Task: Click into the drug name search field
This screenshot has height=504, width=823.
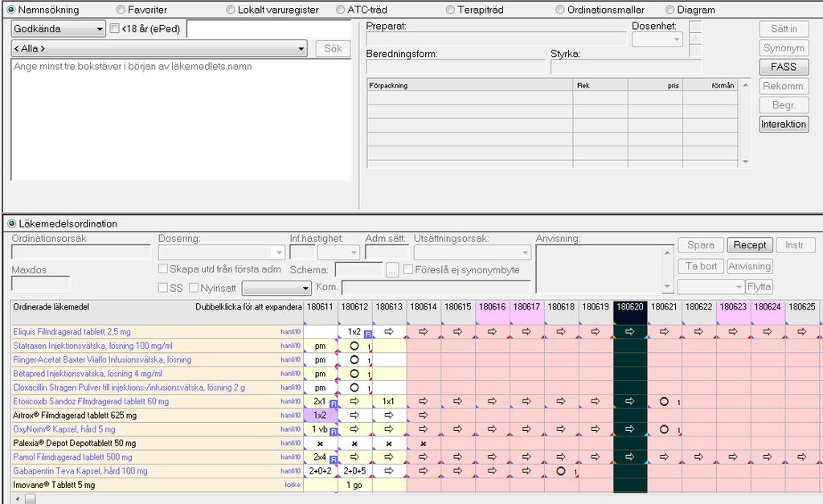Action: coord(268,29)
